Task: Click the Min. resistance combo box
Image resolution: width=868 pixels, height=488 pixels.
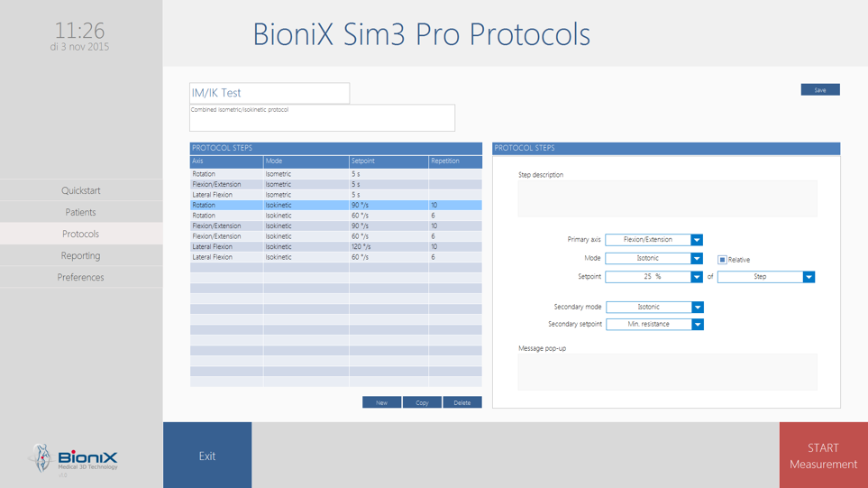Action: tap(654, 324)
